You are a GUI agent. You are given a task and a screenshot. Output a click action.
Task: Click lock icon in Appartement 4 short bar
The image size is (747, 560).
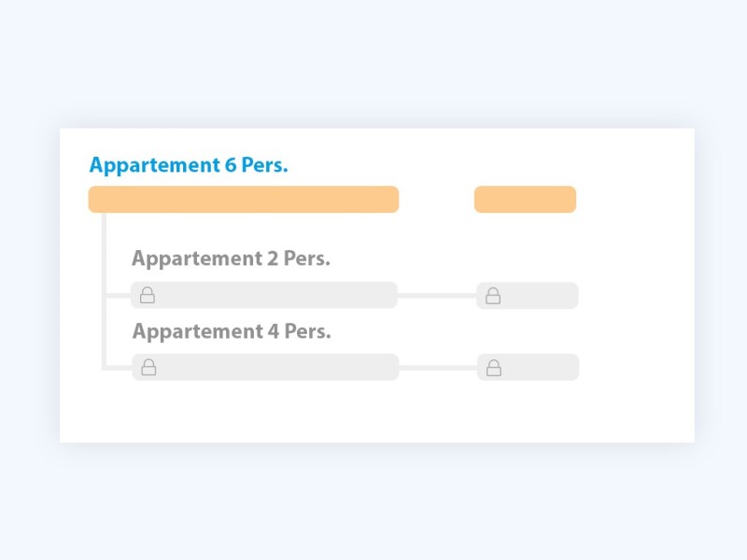pos(494,368)
